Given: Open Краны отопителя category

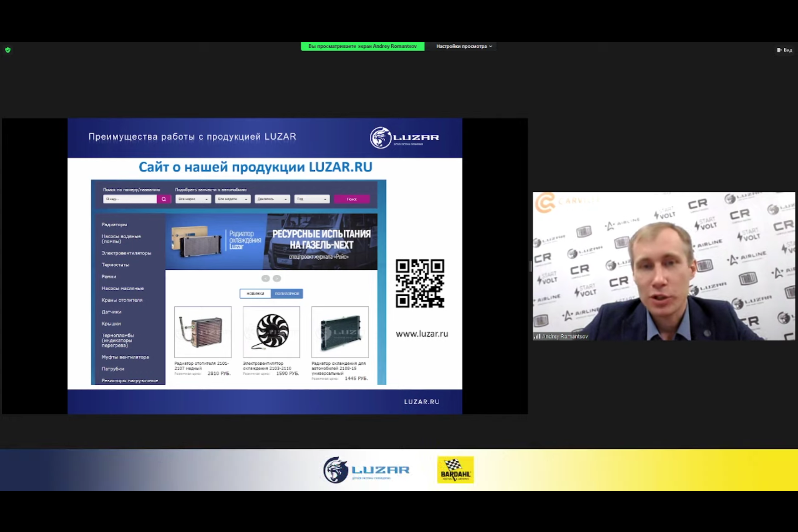Looking at the screenshot, I should (122, 300).
